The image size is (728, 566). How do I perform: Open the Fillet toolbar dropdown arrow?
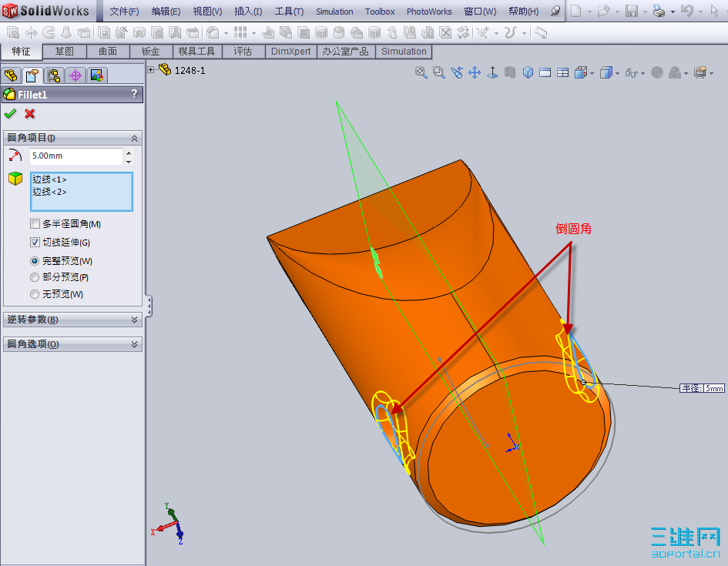point(226,33)
